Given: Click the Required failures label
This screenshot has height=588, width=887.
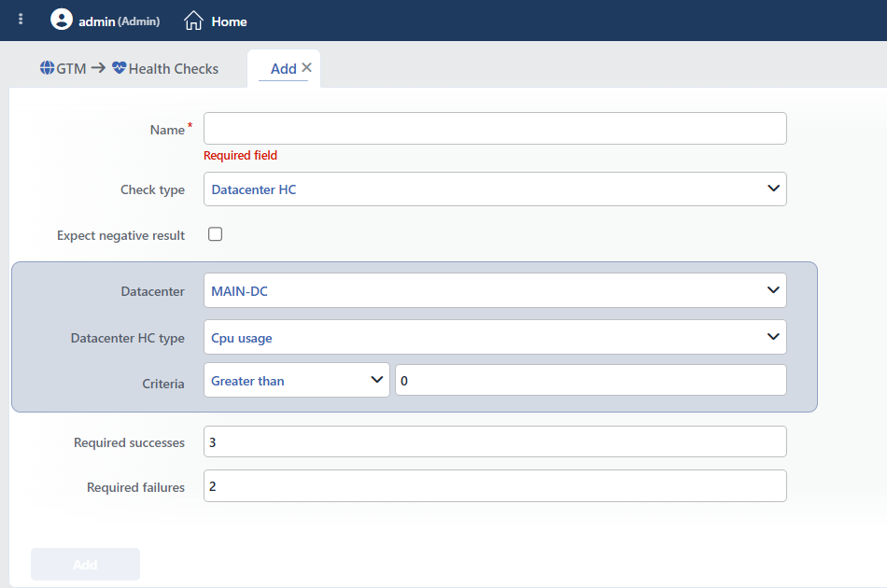Looking at the screenshot, I should click(135, 487).
